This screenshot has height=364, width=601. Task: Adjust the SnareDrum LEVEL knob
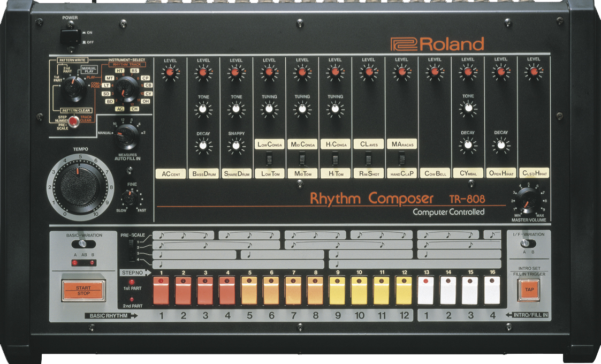click(236, 72)
